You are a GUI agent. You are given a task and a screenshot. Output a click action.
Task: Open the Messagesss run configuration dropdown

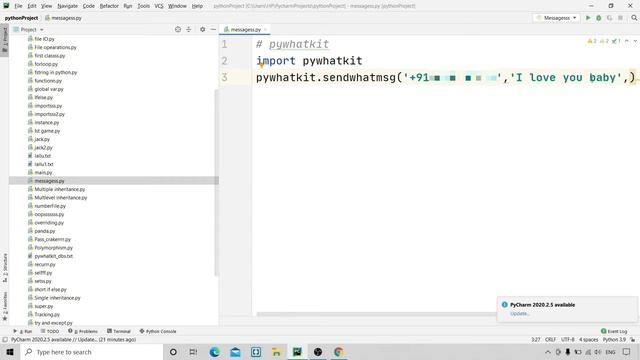click(x=556, y=18)
